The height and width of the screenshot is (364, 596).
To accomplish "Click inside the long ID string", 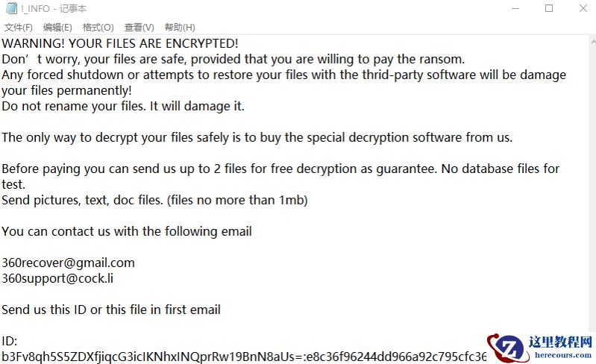I will 224,357.
